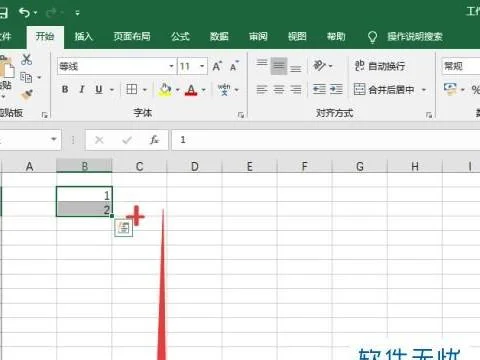This screenshot has height=360, width=480.
Task: Increase font size with large A
Action: 217,66
